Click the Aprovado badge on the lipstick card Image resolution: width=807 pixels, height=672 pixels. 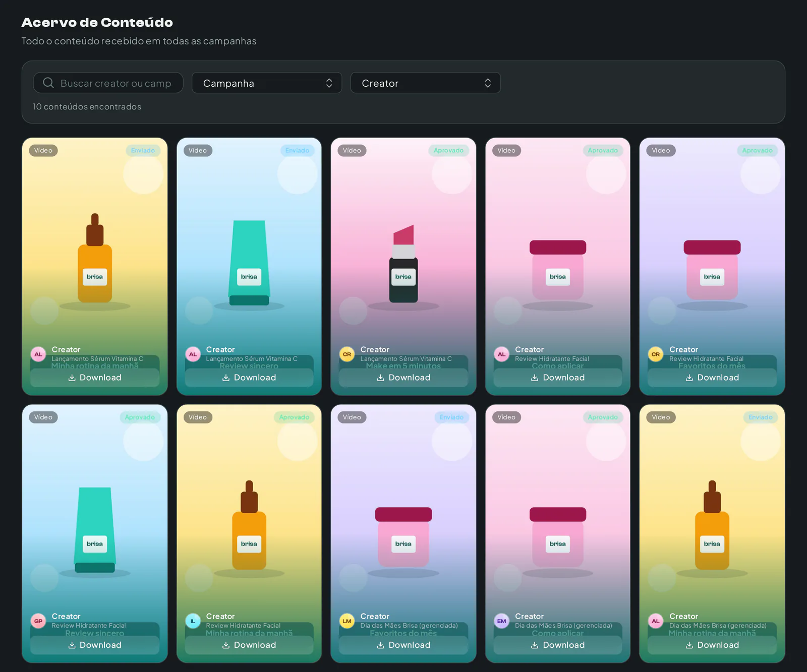448,150
